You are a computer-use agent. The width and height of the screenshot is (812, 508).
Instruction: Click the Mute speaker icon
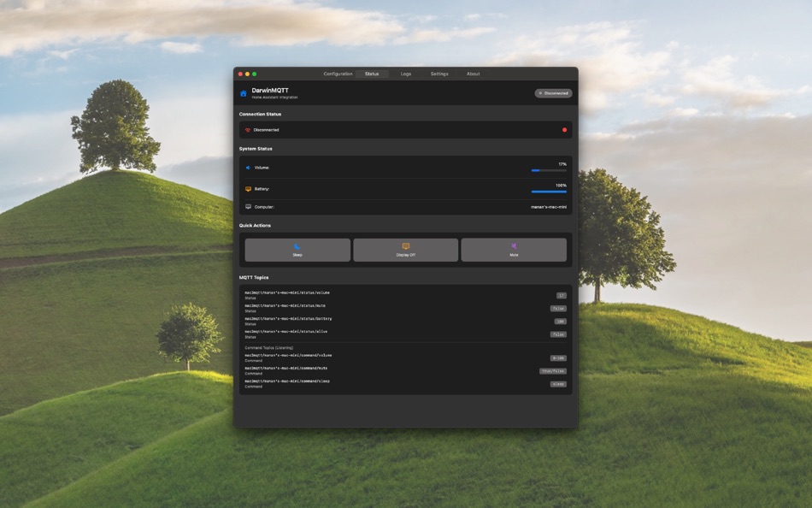pyautogui.click(x=514, y=245)
